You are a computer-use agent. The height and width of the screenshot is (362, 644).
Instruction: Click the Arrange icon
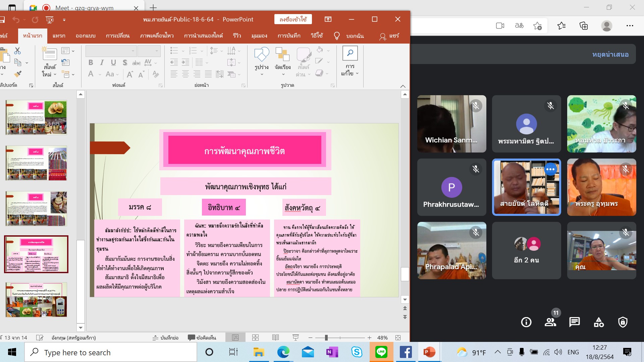pyautogui.click(x=282, y=54)
